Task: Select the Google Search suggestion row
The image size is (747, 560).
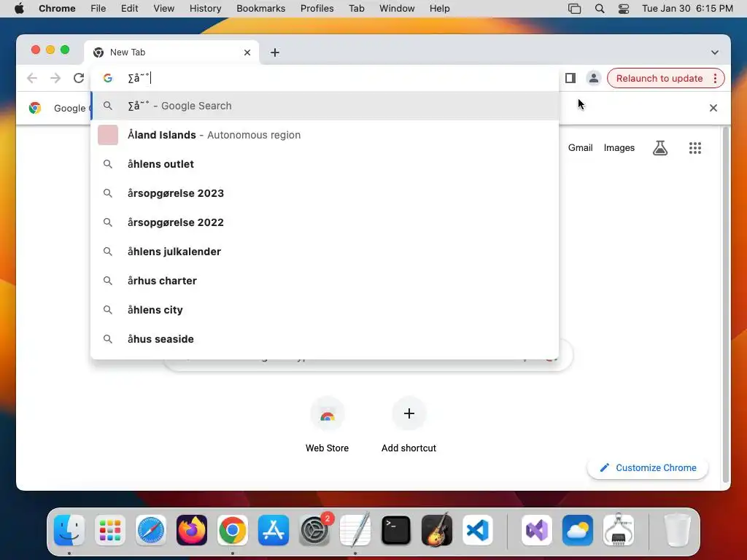Action: pos(325,106)
